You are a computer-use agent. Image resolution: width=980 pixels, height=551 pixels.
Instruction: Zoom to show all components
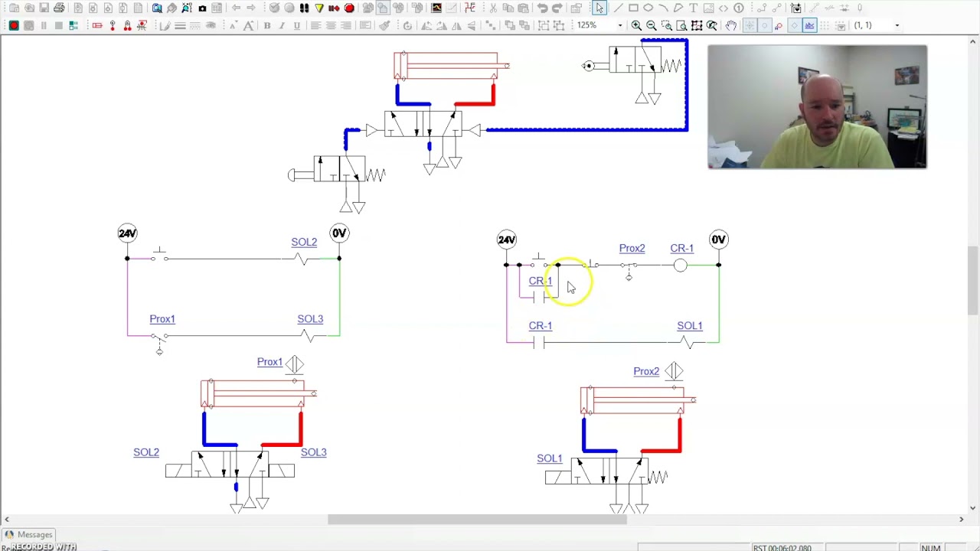(697, 25)
